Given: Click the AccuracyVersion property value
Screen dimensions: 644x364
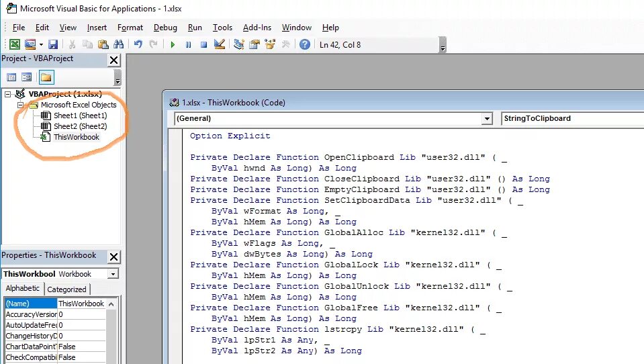Looking at the screenshot, I should click(x=81, y=314).
